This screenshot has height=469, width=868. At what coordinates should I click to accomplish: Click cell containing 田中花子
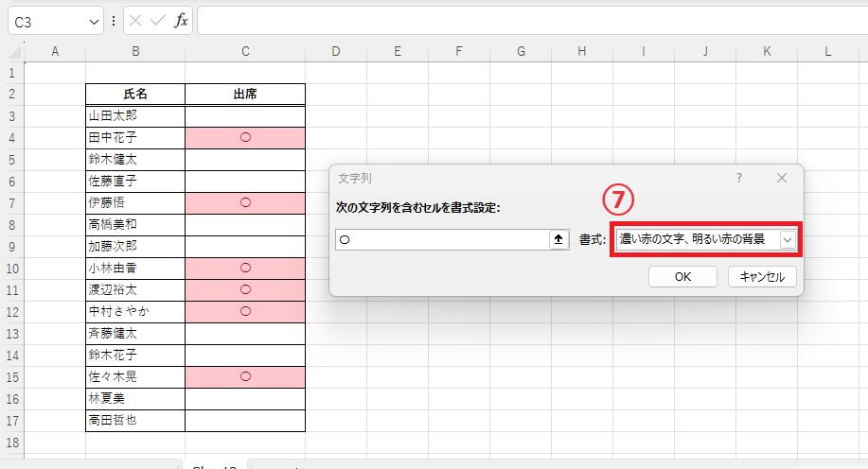click(135, 138)
